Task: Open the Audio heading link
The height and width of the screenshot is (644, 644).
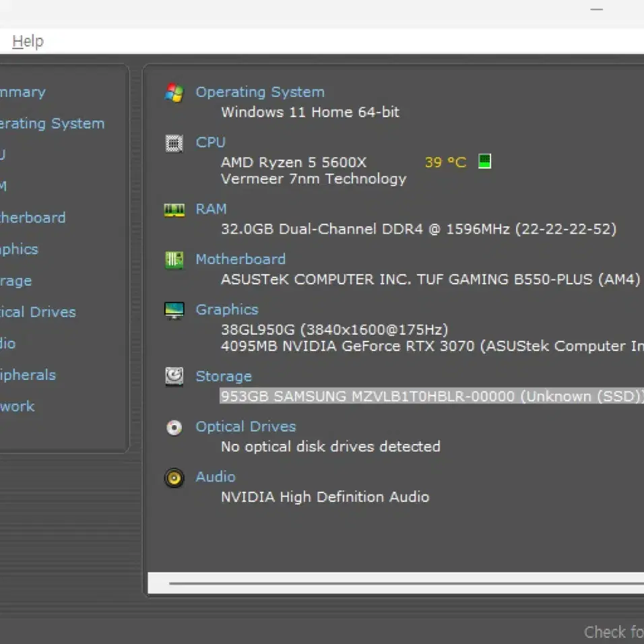Action: coord(215,477)
